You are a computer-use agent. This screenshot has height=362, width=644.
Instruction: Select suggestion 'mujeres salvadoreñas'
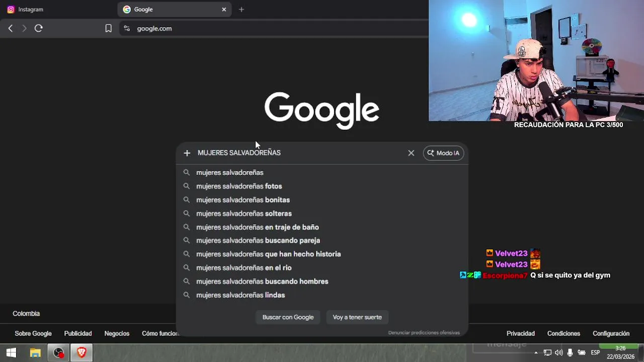tap(322, 172)
